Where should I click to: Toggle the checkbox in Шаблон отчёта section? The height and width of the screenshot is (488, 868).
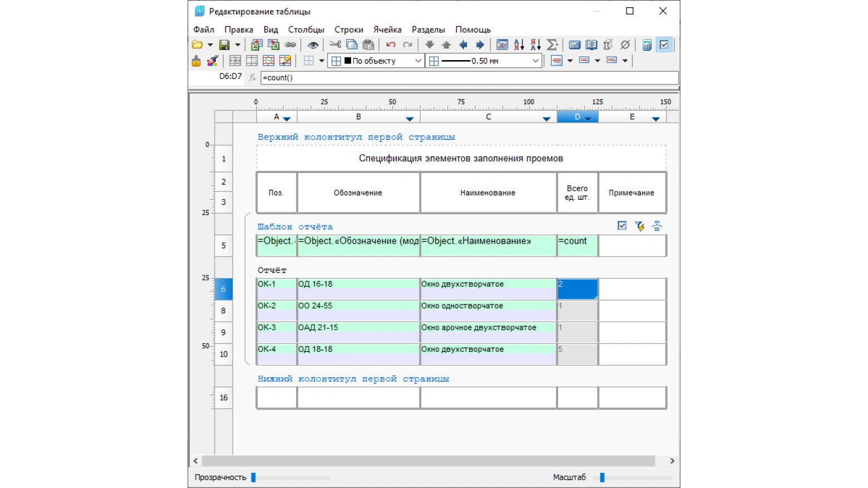622,225
